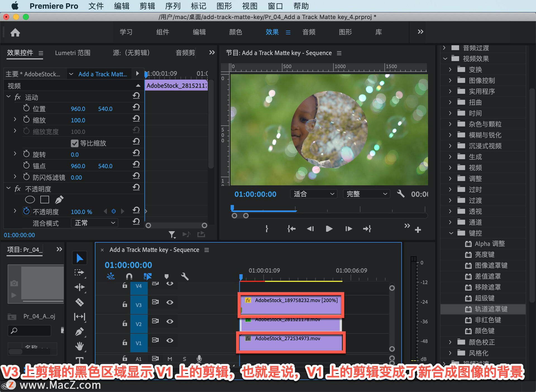Open the 序列 (Sequence) menu
The image size is (536, 392).
coord(173,6)
